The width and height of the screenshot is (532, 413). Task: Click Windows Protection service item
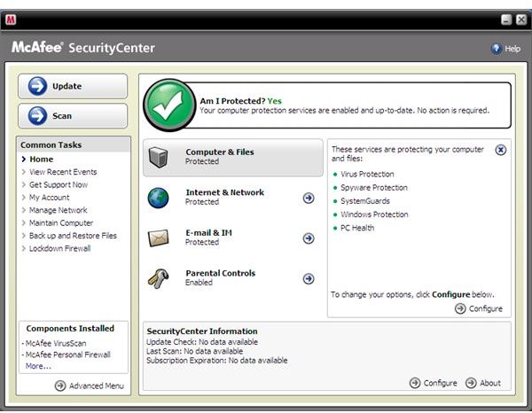click(x=374, y=214)
